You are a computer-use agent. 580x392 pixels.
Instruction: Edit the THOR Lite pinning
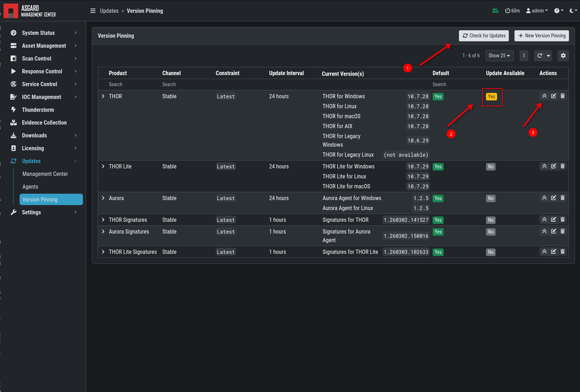click(x=554, y=166)
